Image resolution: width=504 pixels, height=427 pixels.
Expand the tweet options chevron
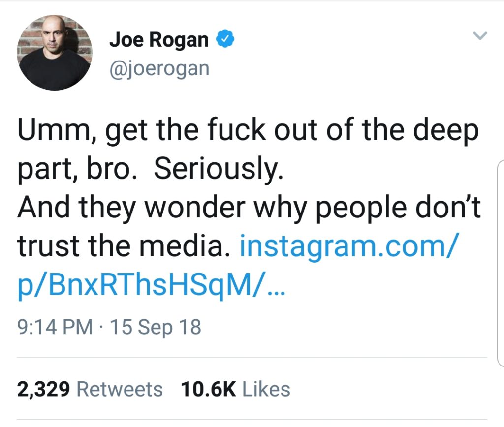pos(480,35)
